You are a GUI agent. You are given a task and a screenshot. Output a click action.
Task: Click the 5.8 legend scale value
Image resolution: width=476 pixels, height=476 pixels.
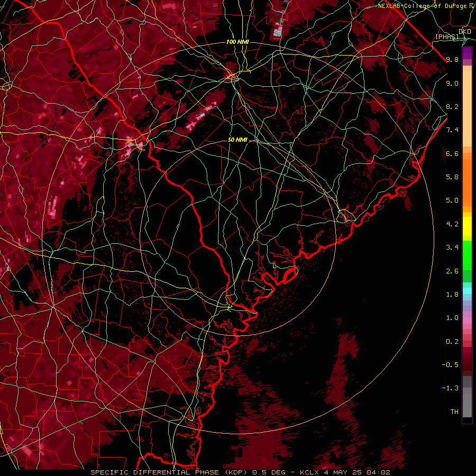point(452,177)
